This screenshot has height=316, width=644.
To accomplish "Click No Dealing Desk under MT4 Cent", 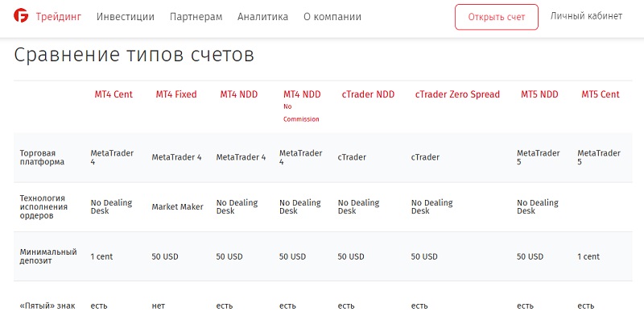I will (x=111, y=207).
